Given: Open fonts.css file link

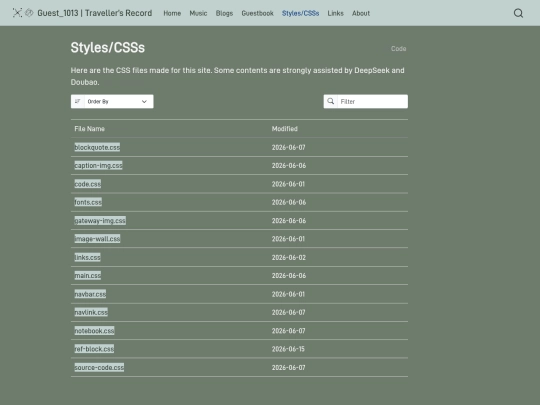Looking at the screenshot, I should [88, 202].
